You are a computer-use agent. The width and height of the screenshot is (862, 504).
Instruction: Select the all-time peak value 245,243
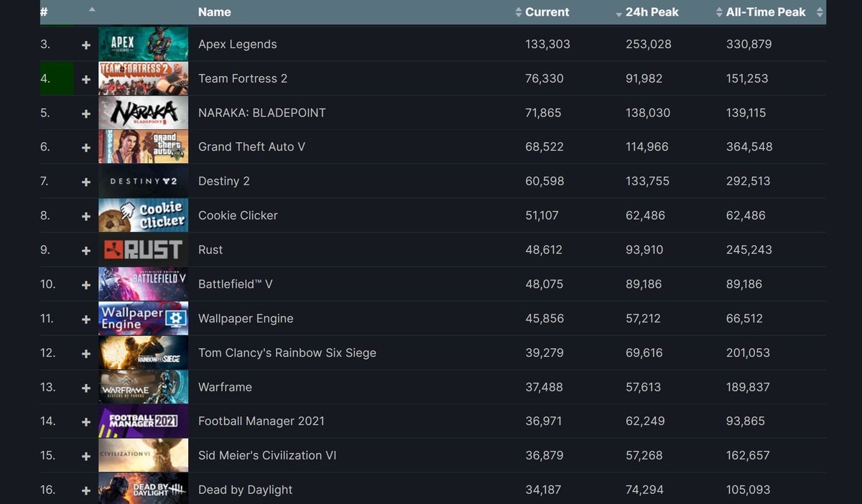(749, 250)
